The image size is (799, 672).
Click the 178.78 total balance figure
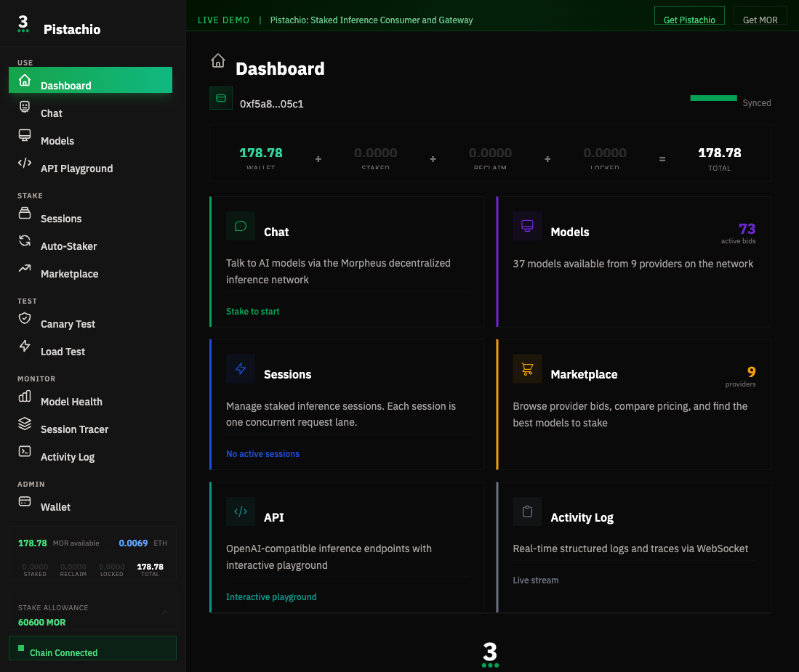tap(720, 153)
